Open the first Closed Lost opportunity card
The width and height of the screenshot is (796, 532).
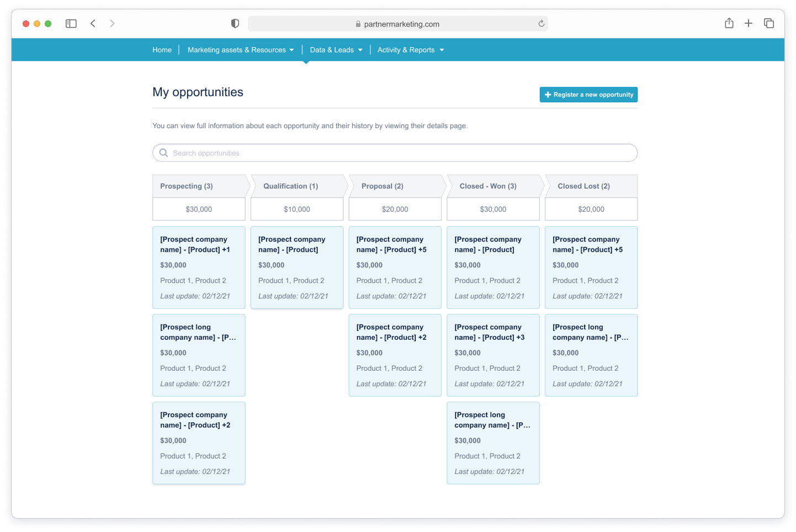591,267
